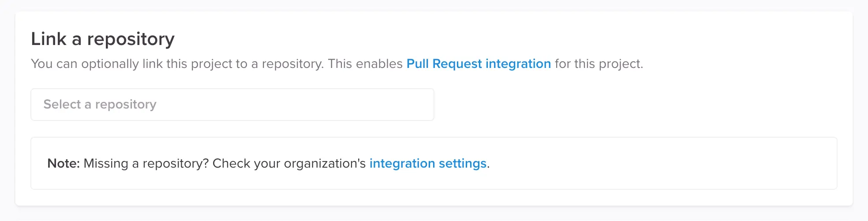
Task: Follow the "Pull Request integration" link
Action: [479, 64]
